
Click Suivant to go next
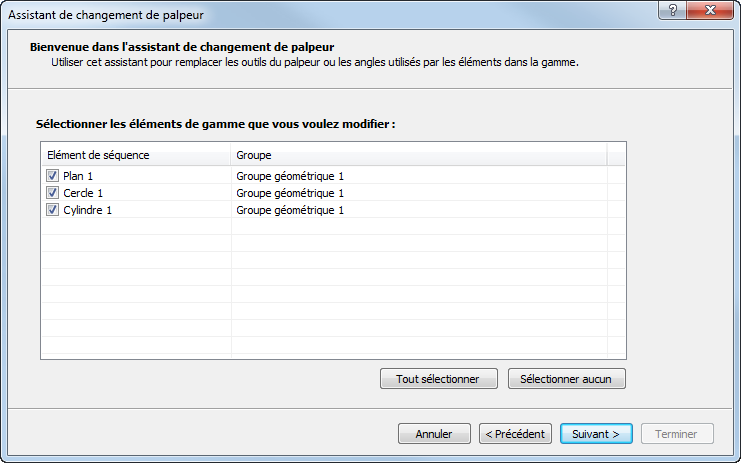click(596, 434)
